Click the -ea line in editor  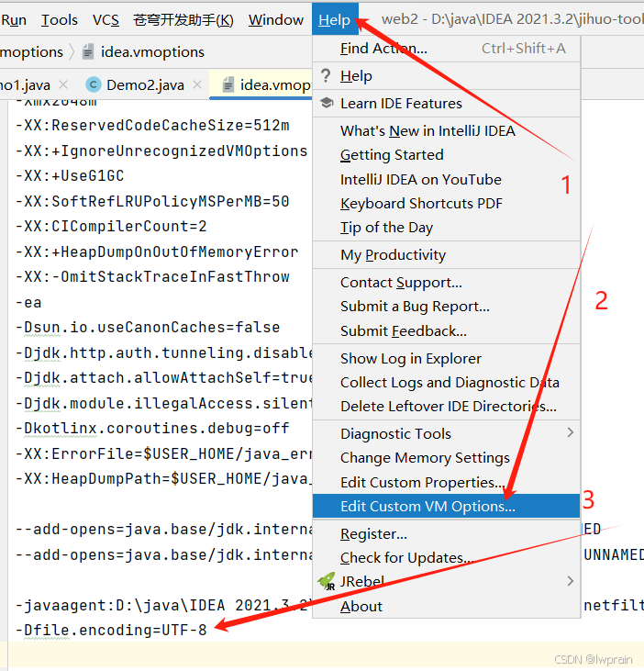pyautogui.click(x=28, y=303)
